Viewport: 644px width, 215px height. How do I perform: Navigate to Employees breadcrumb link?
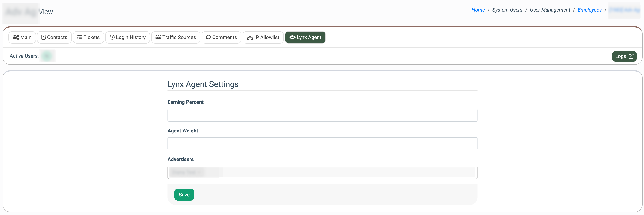click(589, 10)
